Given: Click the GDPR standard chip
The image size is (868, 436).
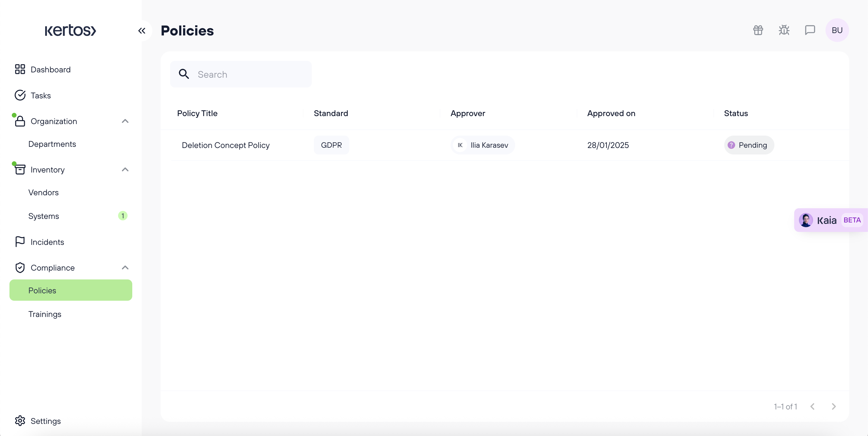Looking at the screenshot, I should [x=331, y=145].
